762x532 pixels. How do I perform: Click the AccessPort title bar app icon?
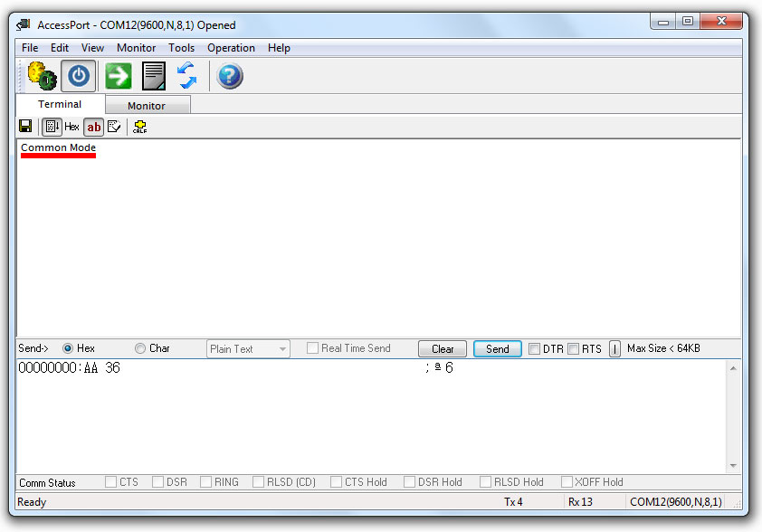click(23, 24)
